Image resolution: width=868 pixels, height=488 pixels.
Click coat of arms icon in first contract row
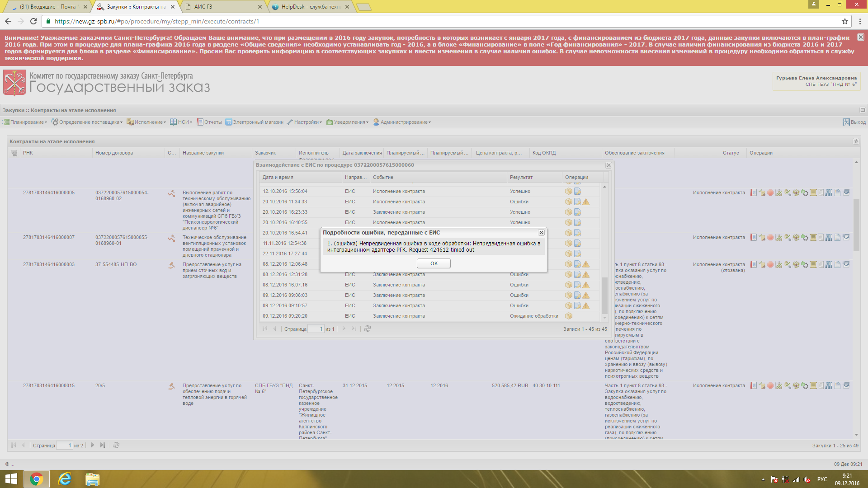point(796,193)
